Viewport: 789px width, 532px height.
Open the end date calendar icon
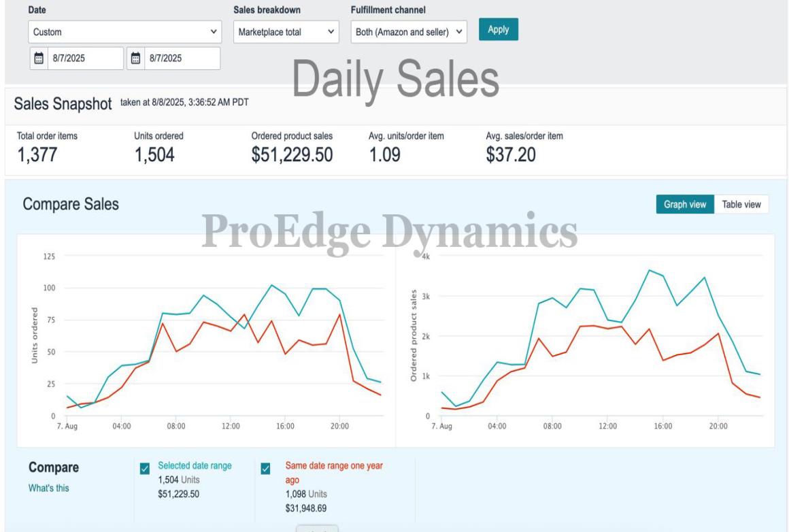click(x=136, y=59)
